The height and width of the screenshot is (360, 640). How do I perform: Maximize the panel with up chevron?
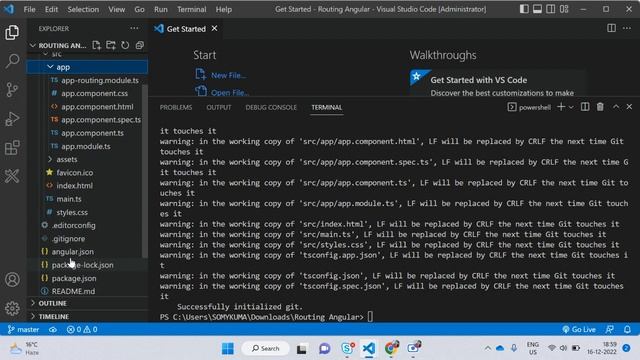click(x=616, y=107)
